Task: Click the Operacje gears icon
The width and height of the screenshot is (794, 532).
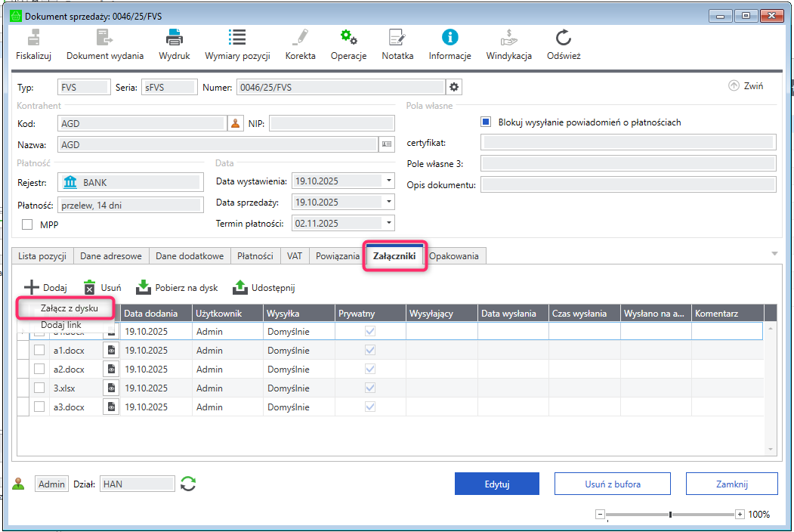Action: 348,37
